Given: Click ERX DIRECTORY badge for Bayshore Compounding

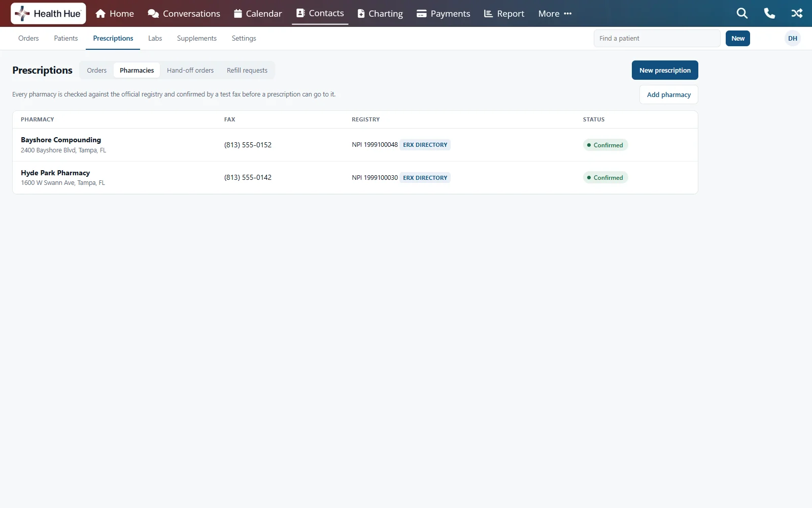Looking at the screenshot, I should [425, 145].
